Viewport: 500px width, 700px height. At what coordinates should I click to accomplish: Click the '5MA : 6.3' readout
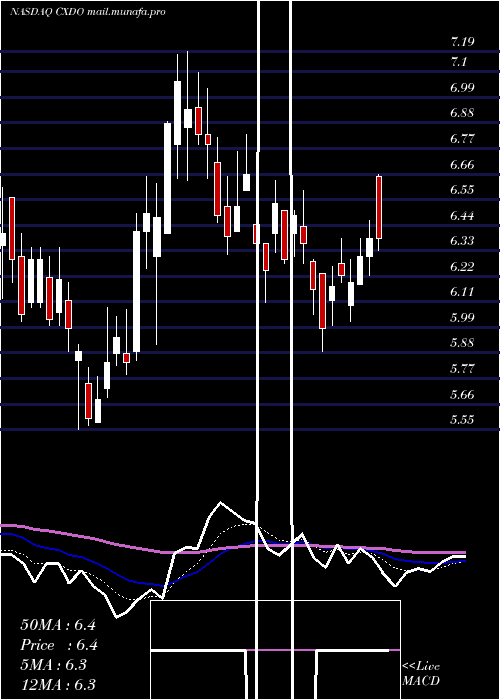click(54, 665)
